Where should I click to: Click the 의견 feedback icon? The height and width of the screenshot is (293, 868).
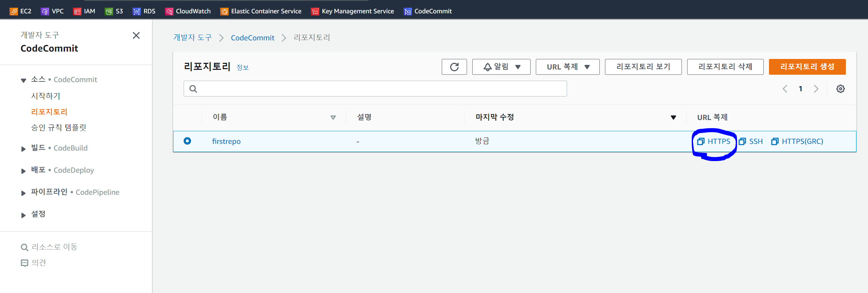pyautogui.click(x=25, y=263)
